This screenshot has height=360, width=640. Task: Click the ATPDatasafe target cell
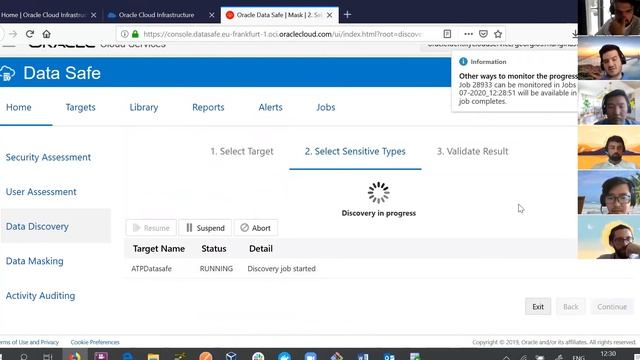(x=151, y=269)
